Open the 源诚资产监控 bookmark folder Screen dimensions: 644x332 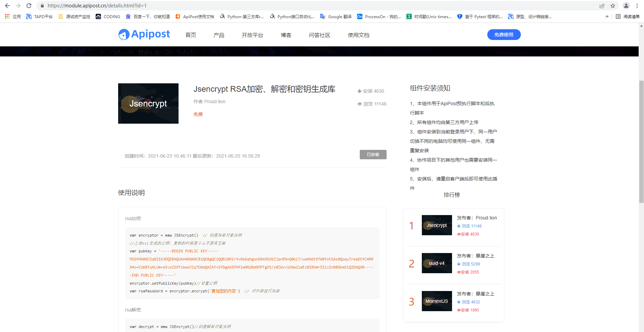pos(74,16)
